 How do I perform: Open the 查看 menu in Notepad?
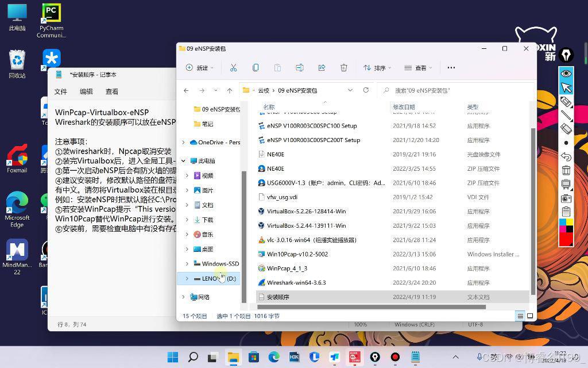click(112, 91)
